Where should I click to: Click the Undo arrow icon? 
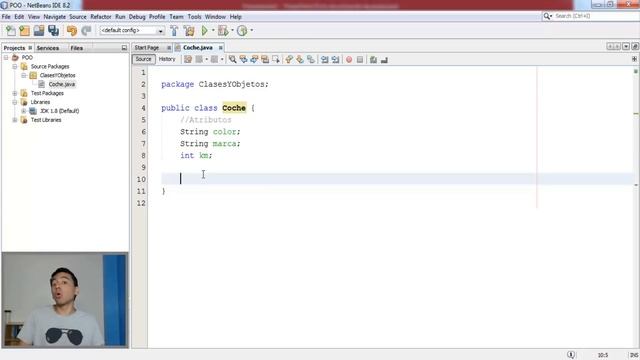pos(72,31)
